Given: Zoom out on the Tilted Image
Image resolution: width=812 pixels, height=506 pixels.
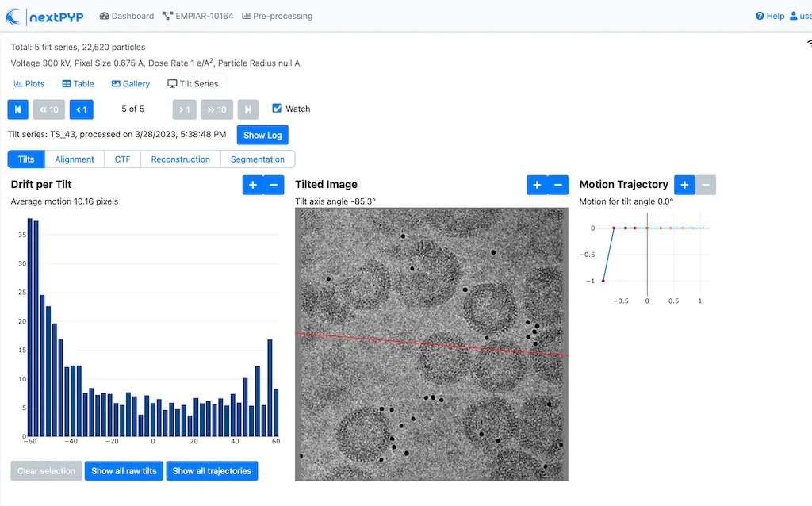Looking at the screenshot, I should coord(558,185).
